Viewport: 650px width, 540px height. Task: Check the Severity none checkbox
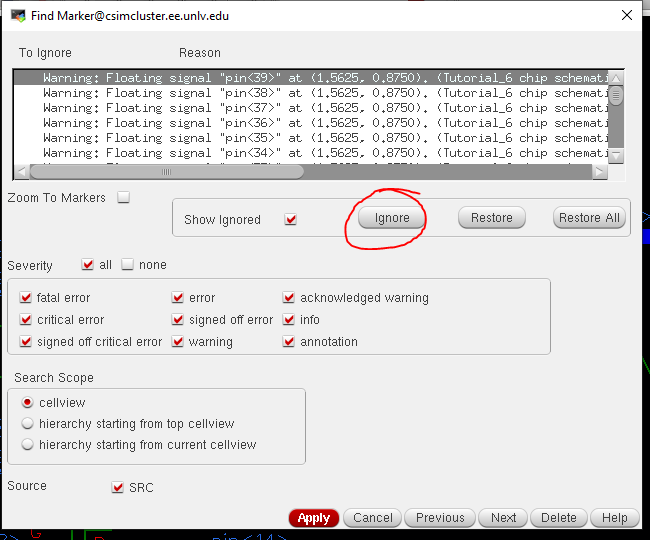click(127, 264)
